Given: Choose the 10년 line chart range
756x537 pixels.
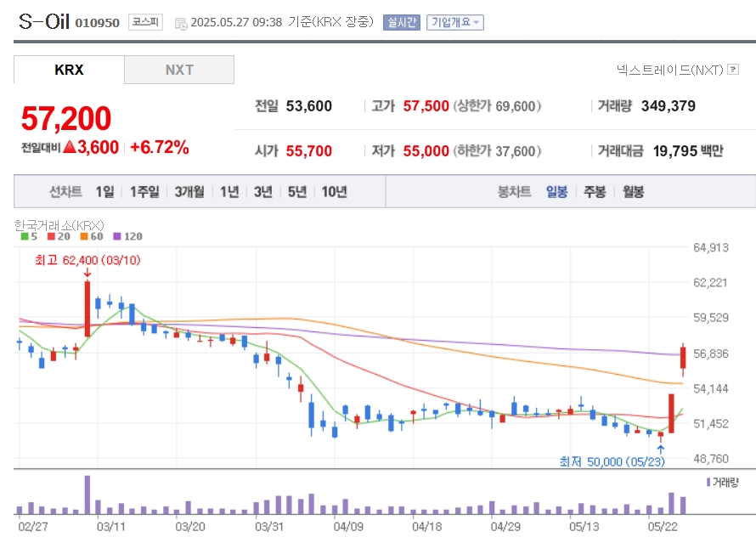Looking at the screenshot, I should (x=335, y=191).
